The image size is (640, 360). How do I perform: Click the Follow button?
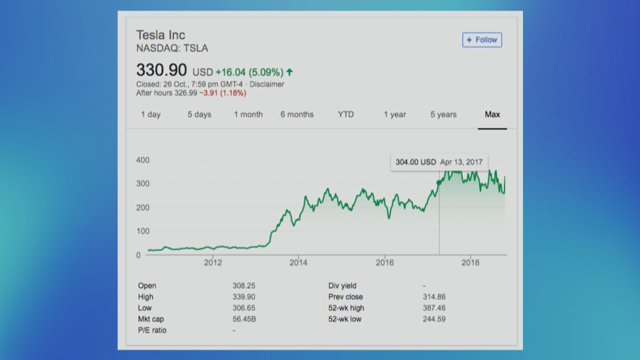(x=482, y=40)
